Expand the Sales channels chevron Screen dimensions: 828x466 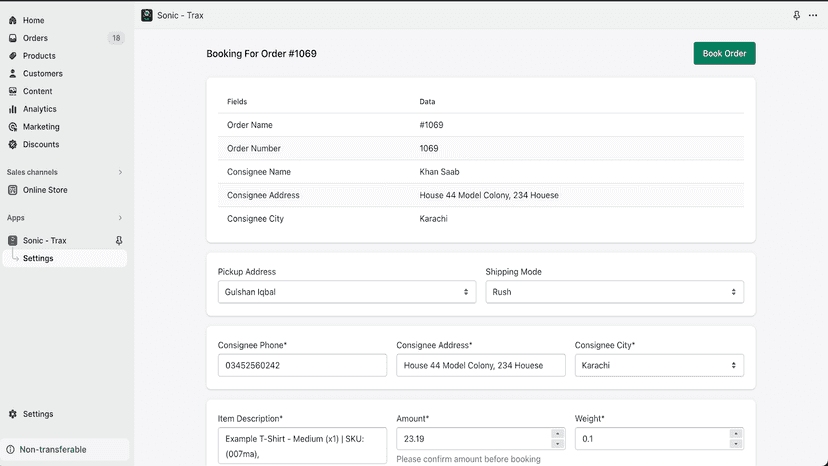click(x=120, y=172)
